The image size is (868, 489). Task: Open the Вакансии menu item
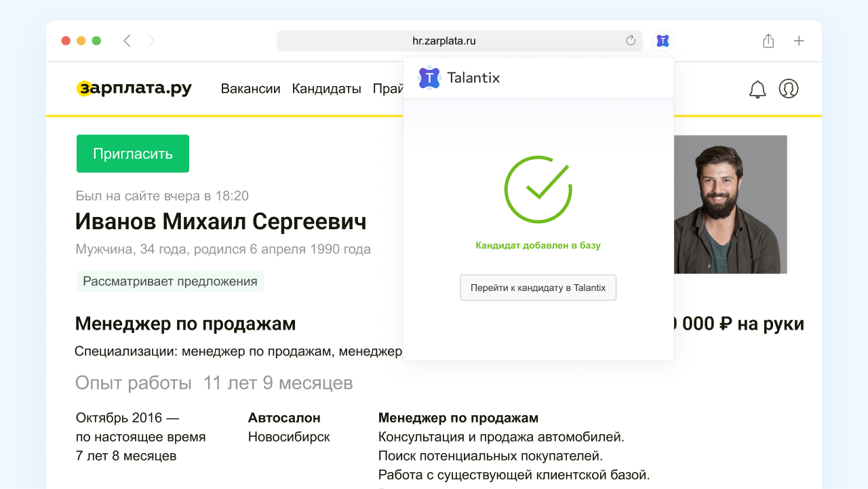point(250,89)
